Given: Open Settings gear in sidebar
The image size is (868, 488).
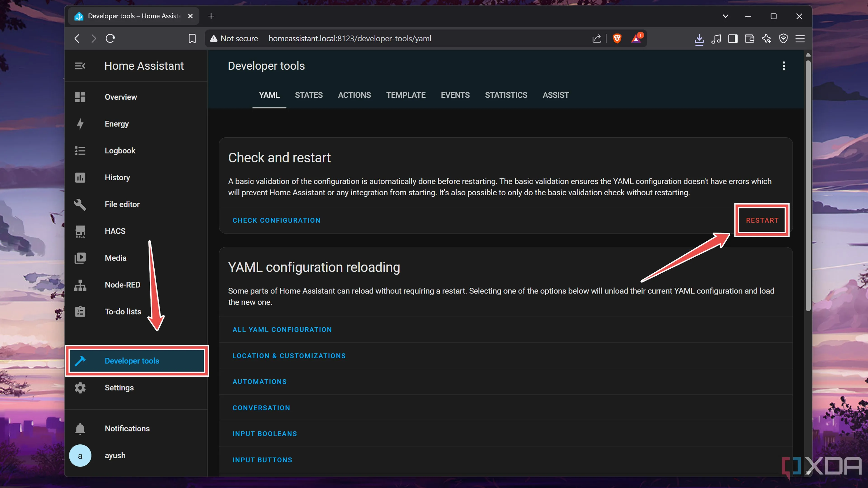Looking at the screenshot, I should click(x=80, y=388).
